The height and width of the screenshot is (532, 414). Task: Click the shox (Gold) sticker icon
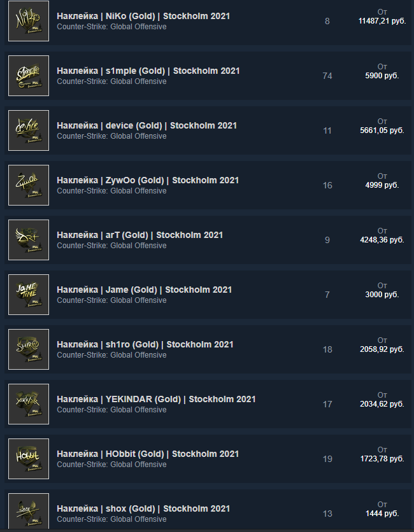pyautogui.click(x=29, y=510)
